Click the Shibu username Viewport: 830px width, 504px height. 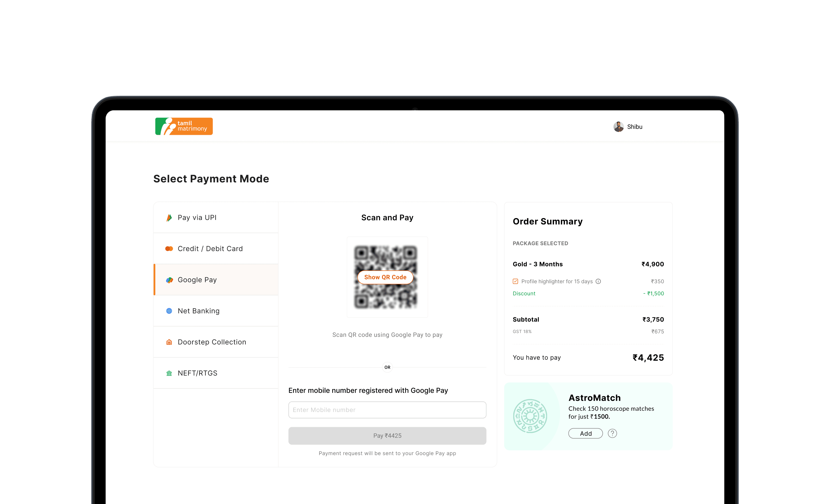tap(635, 127)
